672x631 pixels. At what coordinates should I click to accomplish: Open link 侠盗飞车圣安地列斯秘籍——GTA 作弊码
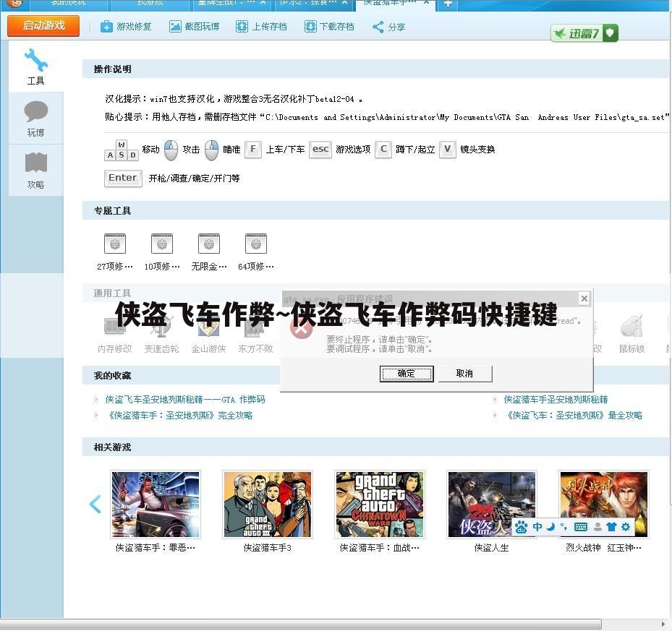pos(185,400)
